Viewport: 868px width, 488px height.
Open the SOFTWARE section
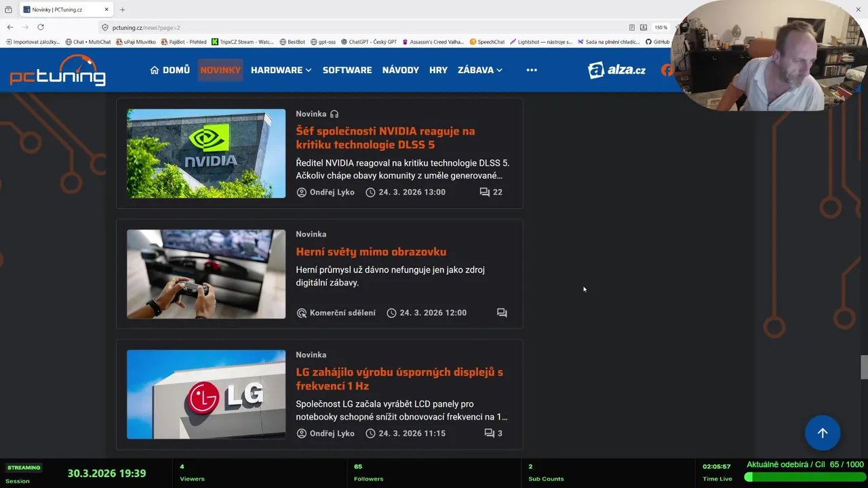click(x=347, y=70)
